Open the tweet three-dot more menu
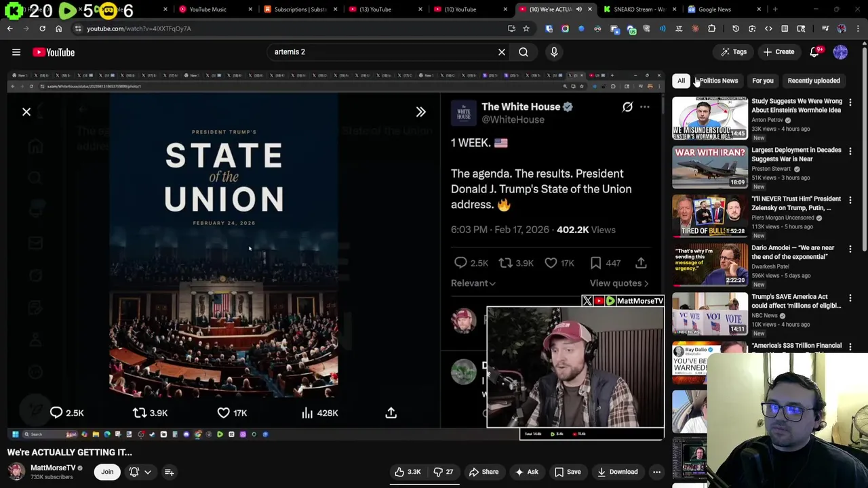Viewport: 868px width, 488px height. [x=645, y=107]
